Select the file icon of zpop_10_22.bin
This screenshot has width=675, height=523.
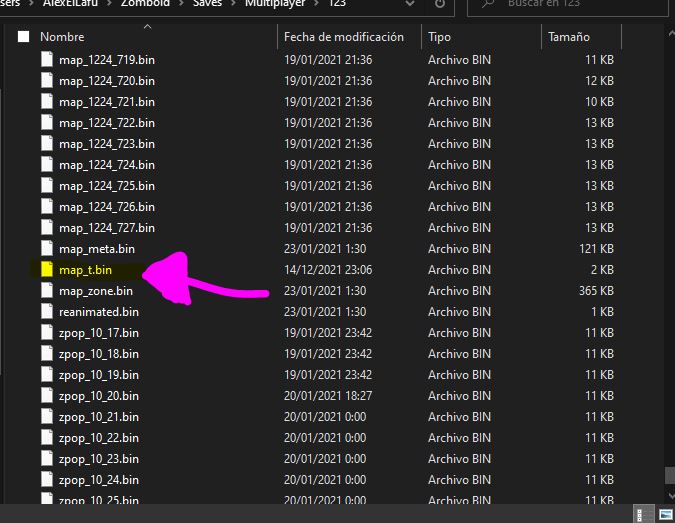coord(47,437)
